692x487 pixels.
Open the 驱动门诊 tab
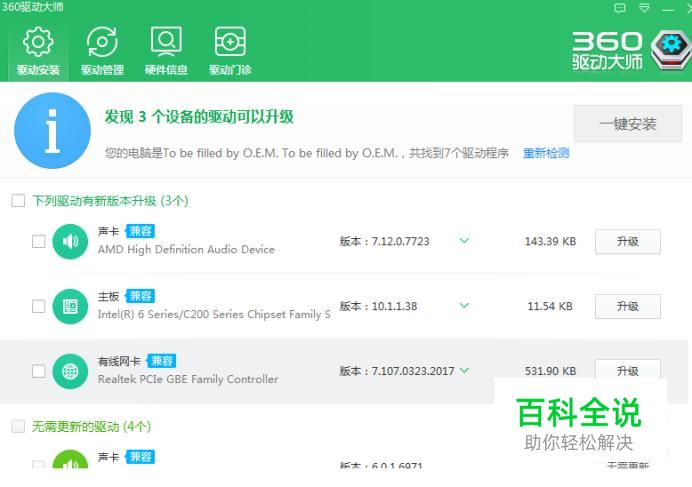click(230, 51)
